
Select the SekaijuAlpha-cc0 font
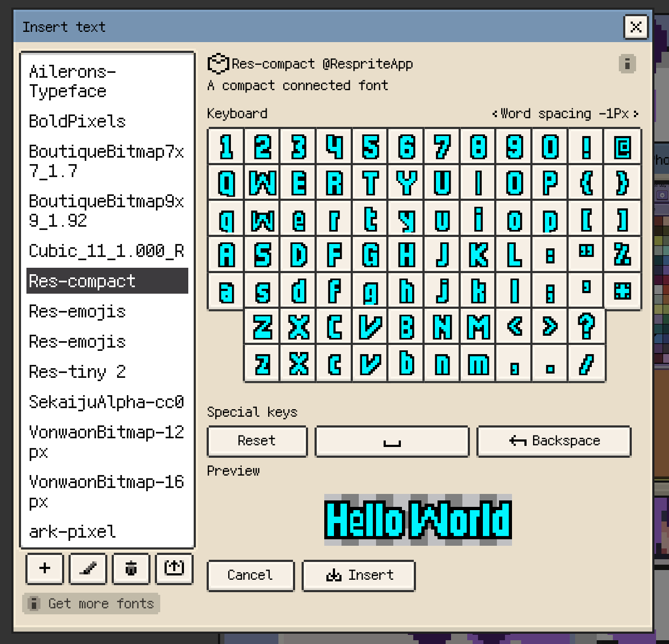pyautogui.click(x=106, y=402)
